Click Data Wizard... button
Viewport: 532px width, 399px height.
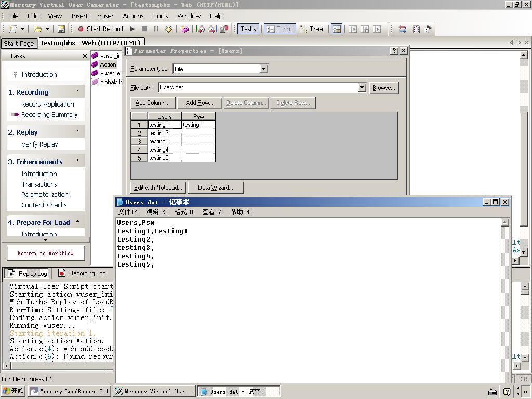point(216,187)
